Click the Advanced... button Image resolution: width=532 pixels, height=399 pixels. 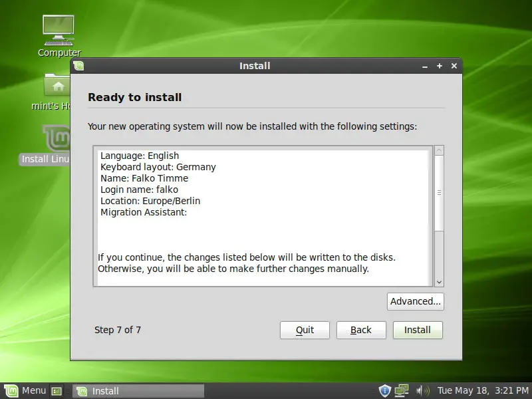(415, 301)
